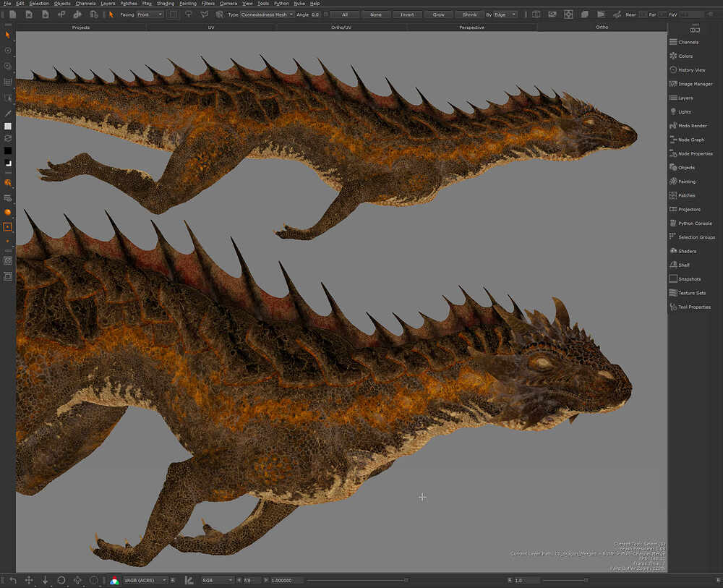This screenshot has width=723, height=588.
Task: Open the By dropdown set to Edge
Action: click(505, 14)
